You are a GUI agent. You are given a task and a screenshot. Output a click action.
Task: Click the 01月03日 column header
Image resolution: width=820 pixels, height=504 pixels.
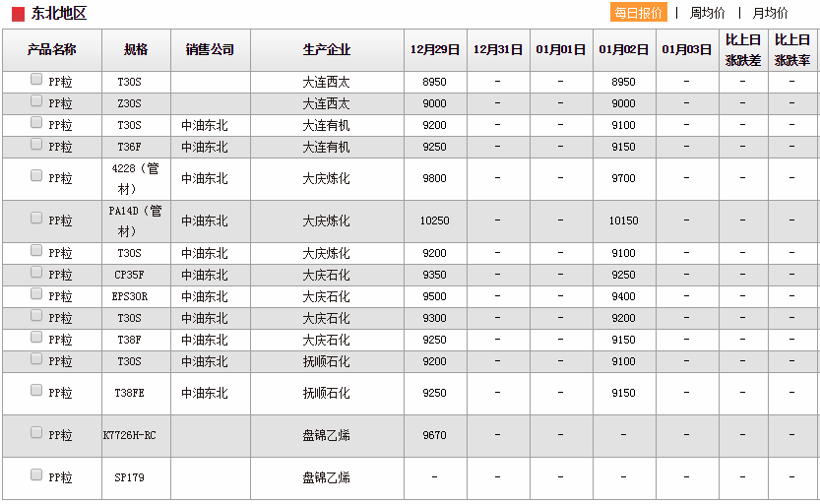(687, 50)
